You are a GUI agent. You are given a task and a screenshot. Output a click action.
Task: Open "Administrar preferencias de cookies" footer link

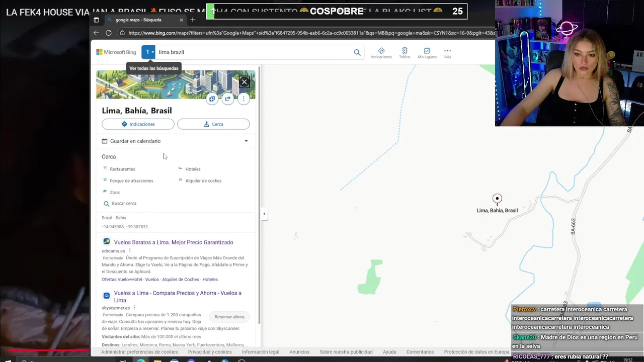pyautogui.click(x=139, y=352)
